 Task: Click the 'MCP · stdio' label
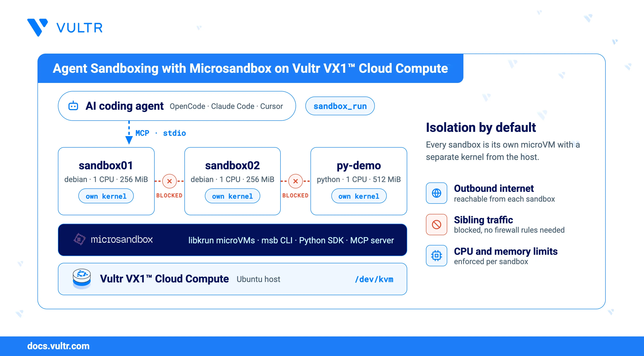[x=161, y=133]
